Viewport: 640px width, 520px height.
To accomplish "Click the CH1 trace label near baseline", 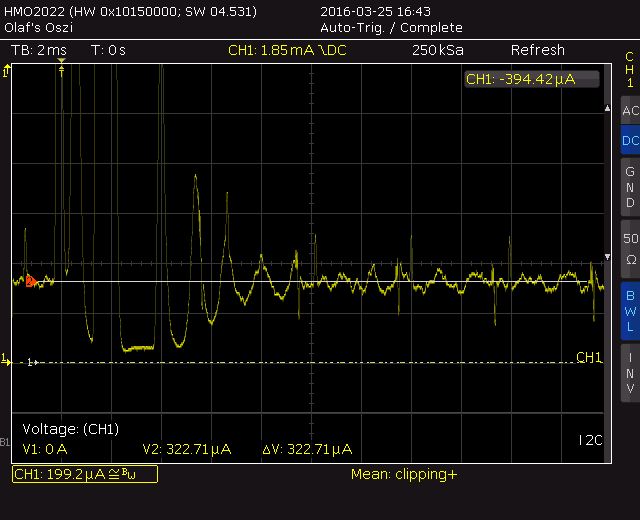I will [x=589, y=358].
